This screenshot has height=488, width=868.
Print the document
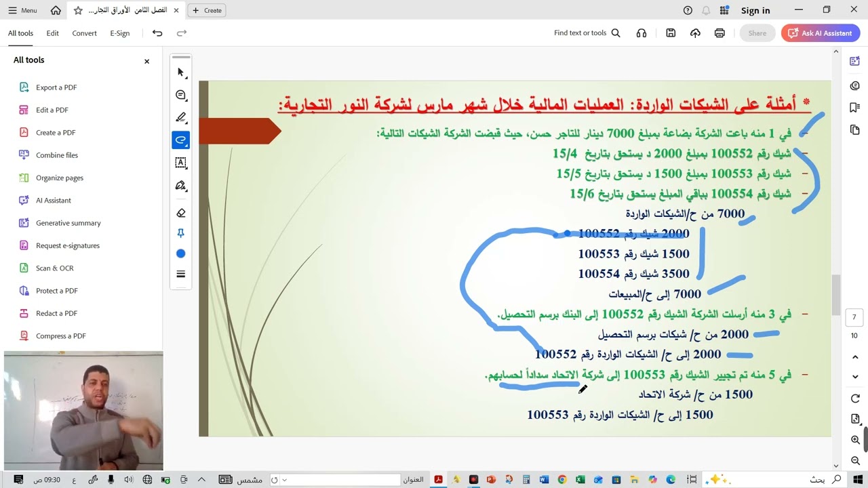coord(719,33)
